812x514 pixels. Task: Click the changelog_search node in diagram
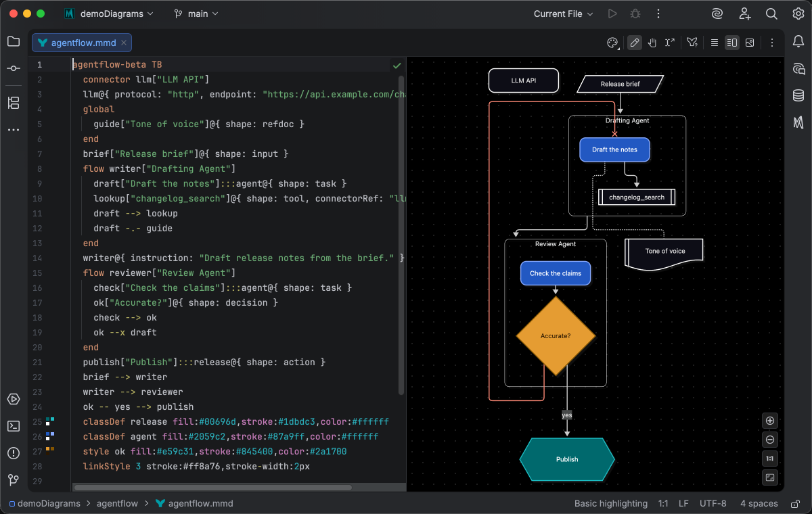(x=637, y=197)
